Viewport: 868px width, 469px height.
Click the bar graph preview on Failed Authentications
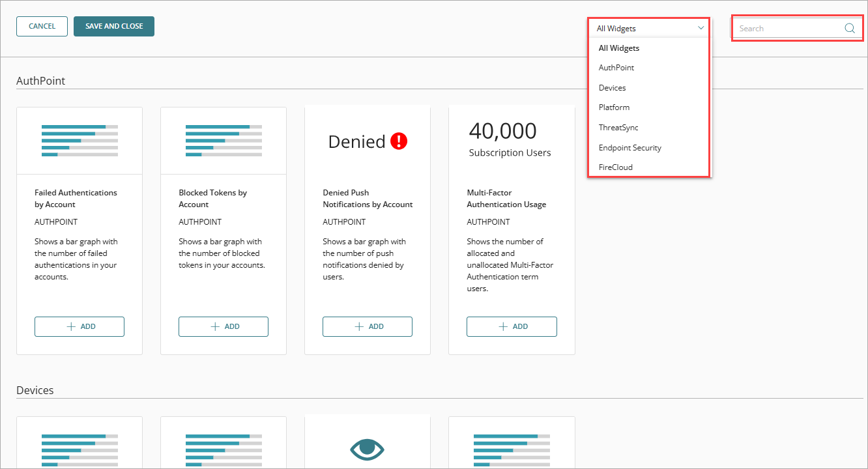79,139
